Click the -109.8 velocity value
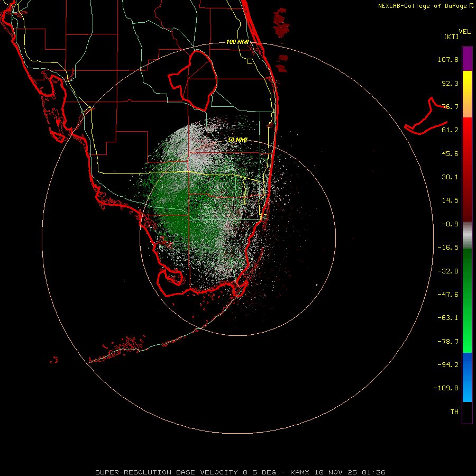Image resolution: width=476 pixels, height=476 pixels. pyautogui.click(x=446, y=388)
